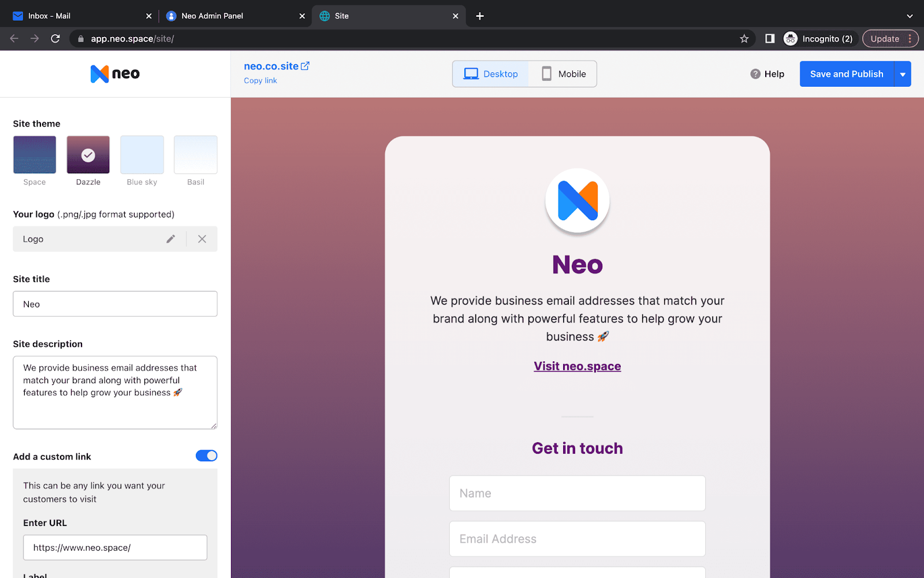
Task: Click the Enter URL input field
Action: point(115,547)
